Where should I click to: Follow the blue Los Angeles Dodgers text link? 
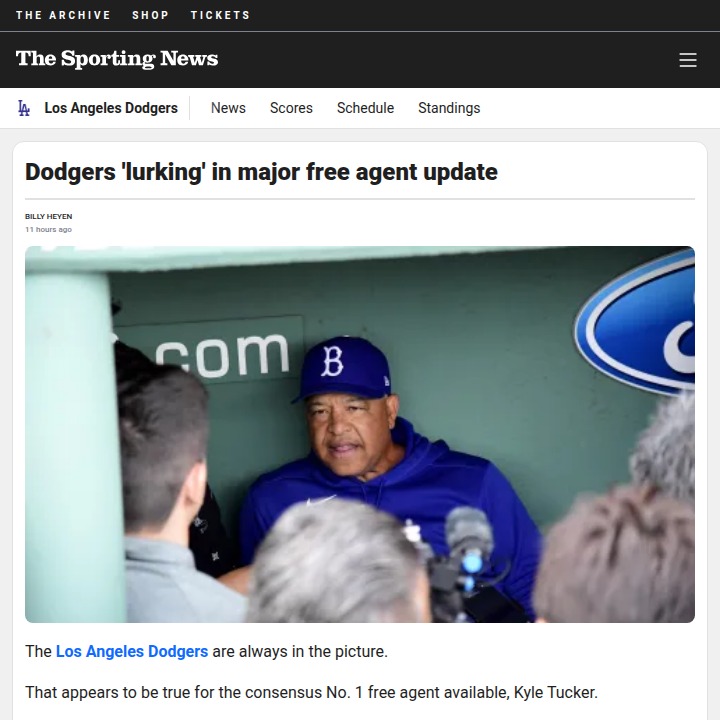coord(132,652)
